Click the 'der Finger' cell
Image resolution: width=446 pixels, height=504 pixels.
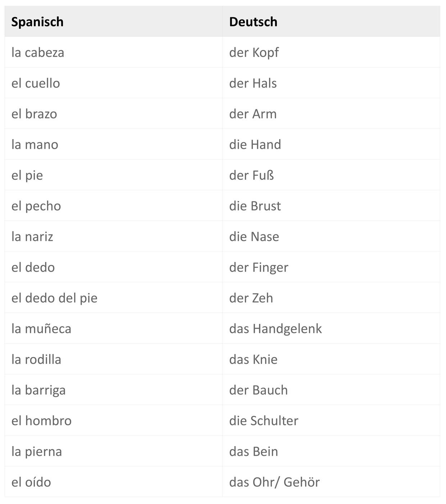click(x=259, y=267)
